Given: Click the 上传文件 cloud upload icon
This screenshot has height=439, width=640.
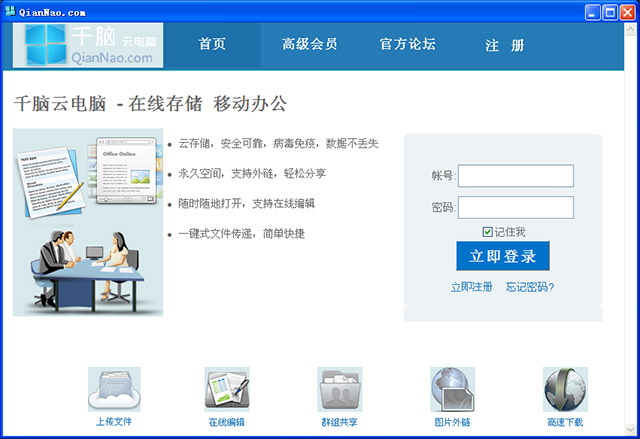Looking at the screenshot, I should [114, 389].
